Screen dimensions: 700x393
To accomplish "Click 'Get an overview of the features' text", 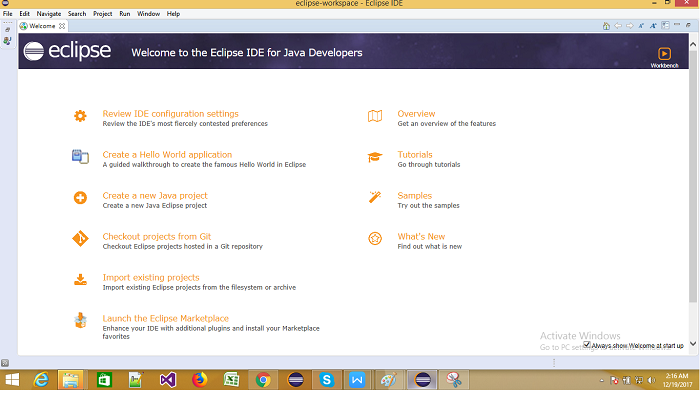I will (446, 124).
